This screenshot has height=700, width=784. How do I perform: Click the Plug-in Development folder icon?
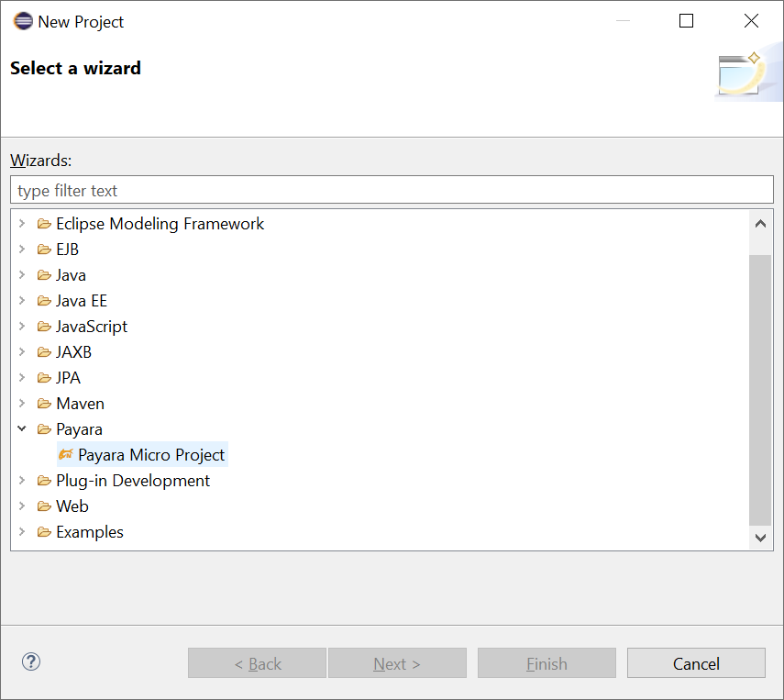(44, 481)
